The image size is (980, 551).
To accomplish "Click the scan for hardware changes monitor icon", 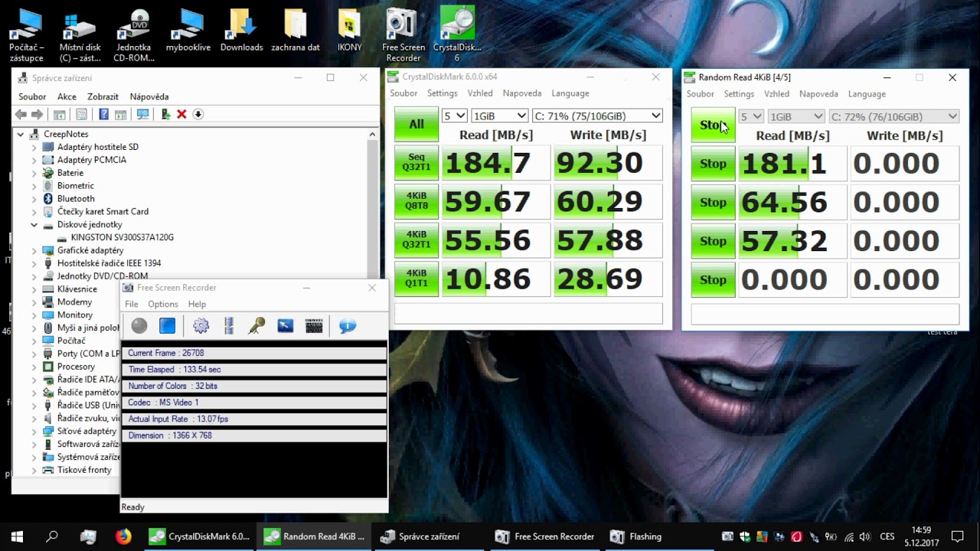I will (142, 114).
